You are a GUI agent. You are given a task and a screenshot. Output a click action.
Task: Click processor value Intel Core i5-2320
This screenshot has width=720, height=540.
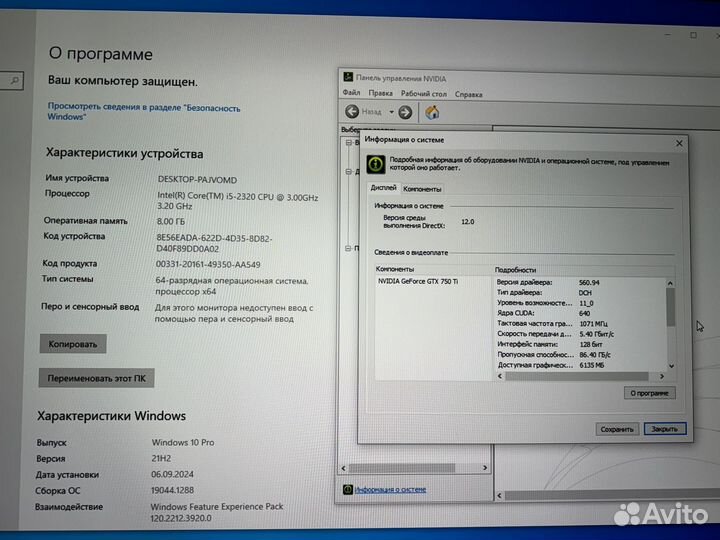coord(237,201)
